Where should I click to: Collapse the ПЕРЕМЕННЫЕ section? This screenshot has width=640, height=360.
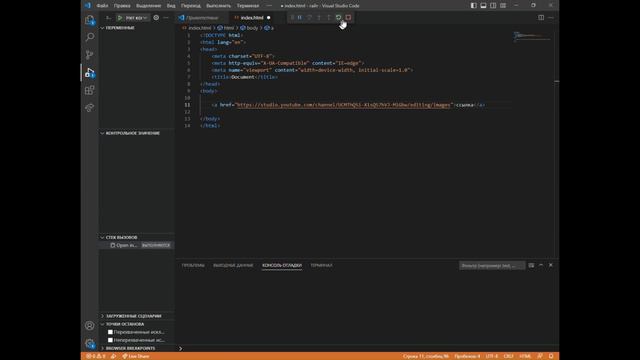[137, 28]
